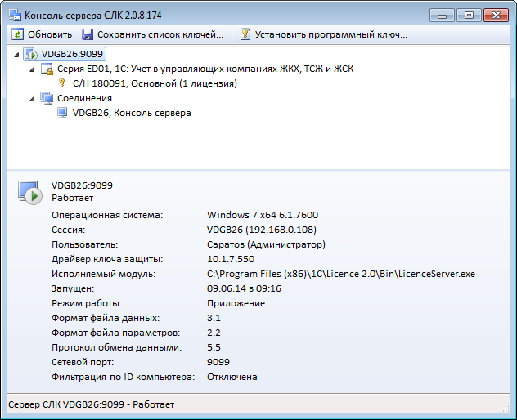This screenshot has width=517, height=420.
Task: Click the resize grip in status bar corner
Action: point(506,409)
